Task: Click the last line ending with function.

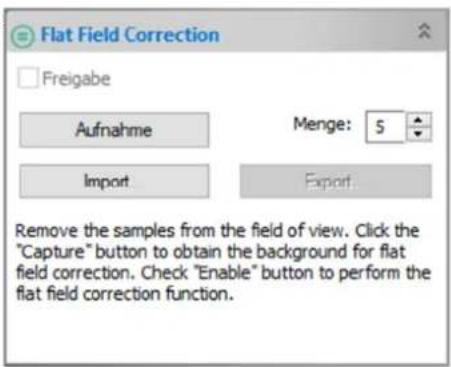Action: click(x=124, y=294)
